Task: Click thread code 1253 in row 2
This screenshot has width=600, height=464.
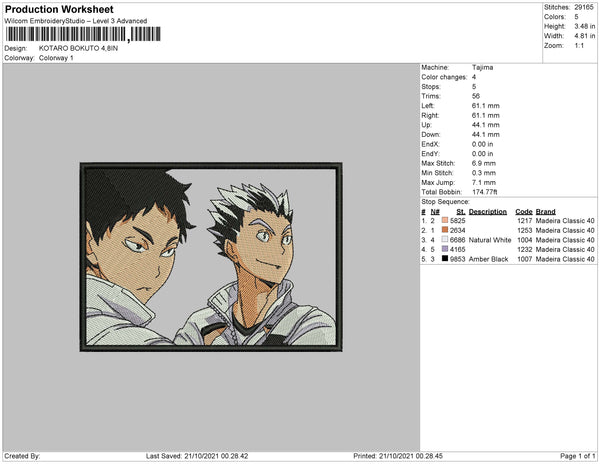Action: click(x=525, y=230)
